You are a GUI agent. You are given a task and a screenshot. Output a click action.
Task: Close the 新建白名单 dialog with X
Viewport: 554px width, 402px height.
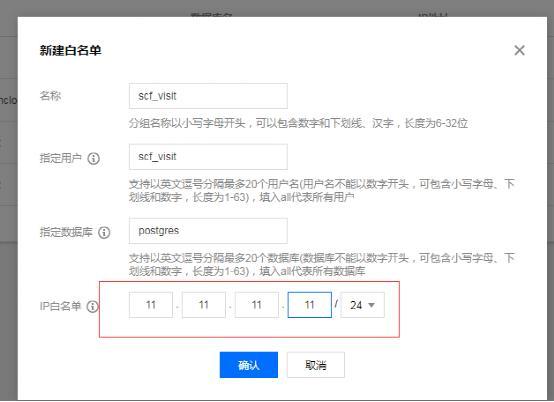coord(519,50)
